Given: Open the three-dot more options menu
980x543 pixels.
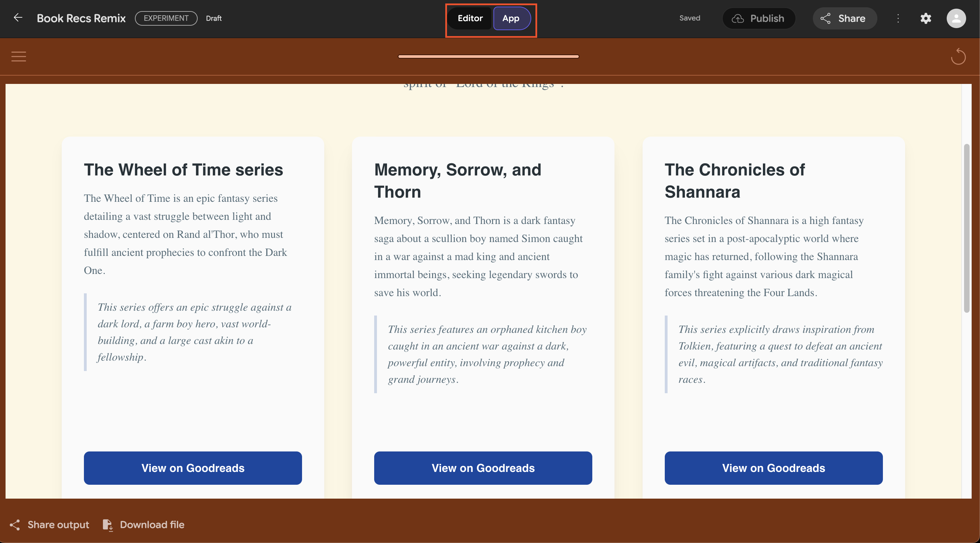Looking at the screenshot, I should pyautogui.click(x=898, y=18).
